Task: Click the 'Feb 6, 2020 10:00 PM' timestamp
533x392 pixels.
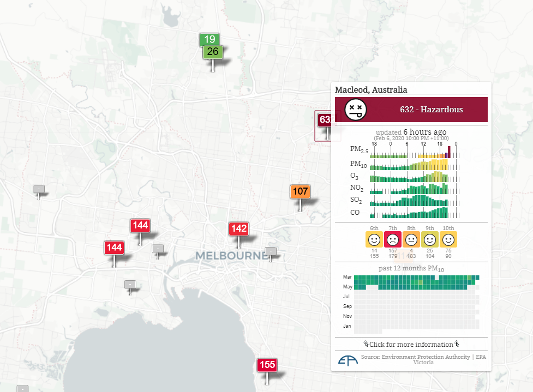Action: point(411,138)
